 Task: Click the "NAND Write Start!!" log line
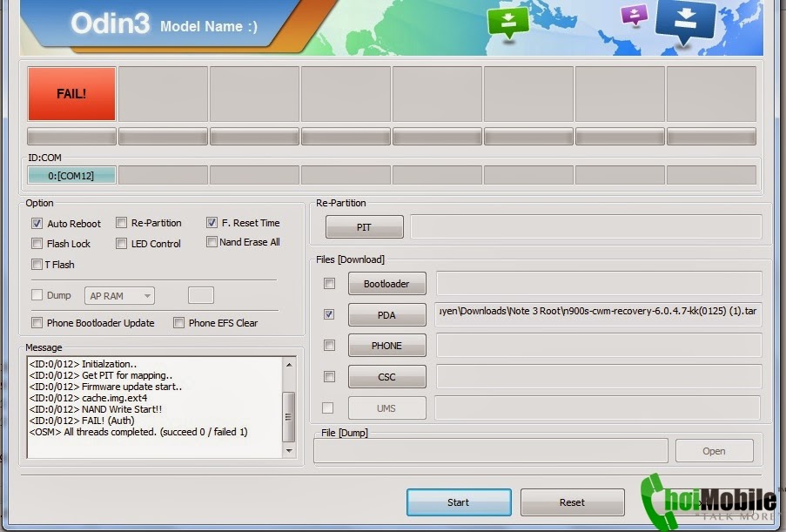95,409
